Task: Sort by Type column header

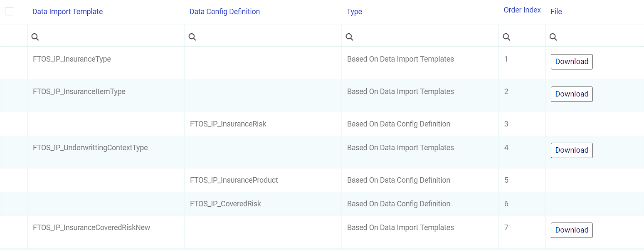Action: coord(354,12)
